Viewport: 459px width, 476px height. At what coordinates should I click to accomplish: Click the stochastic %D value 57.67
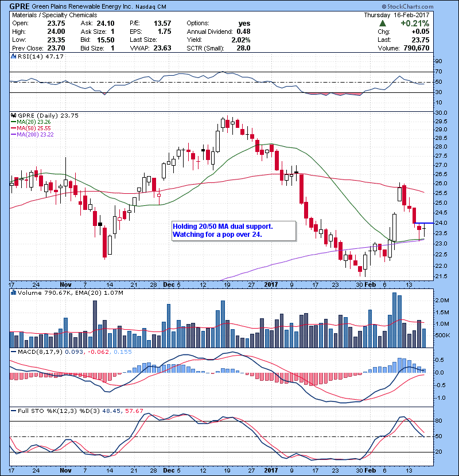tap(134, 411)
